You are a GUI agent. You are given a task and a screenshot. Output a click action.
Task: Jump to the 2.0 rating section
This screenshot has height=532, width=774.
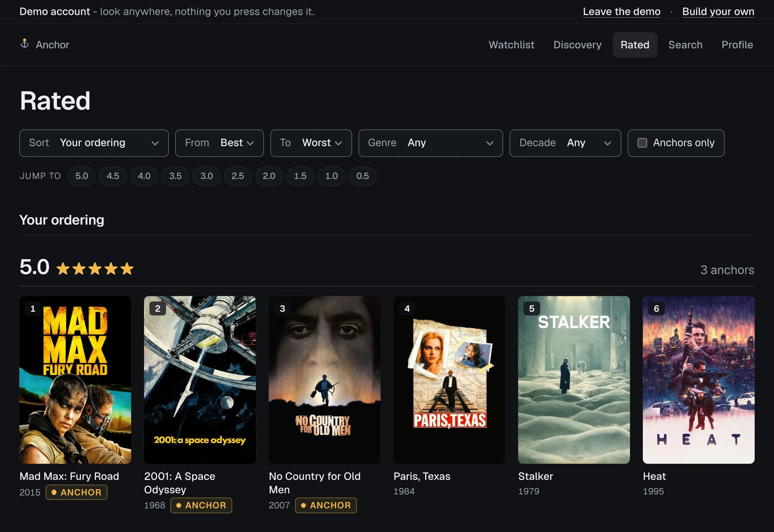[269, 176]
